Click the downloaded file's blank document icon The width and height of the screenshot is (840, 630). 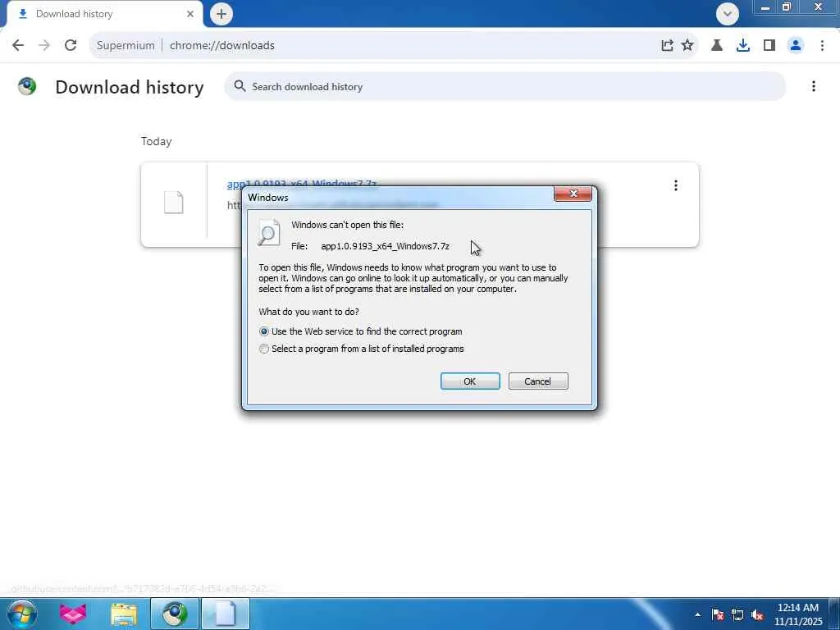pyautogui.click(x=174, y=203)
